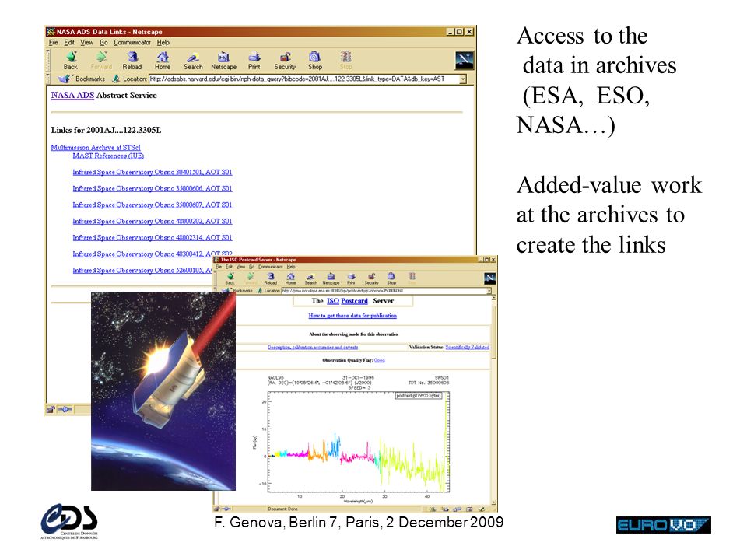Click Netscape icon in ISO Postcard toolbar

(x=331, y=278)
